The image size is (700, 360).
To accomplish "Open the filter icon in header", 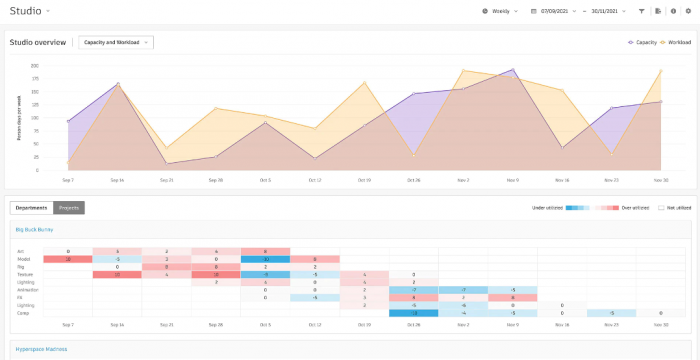I will click(642, 12).
